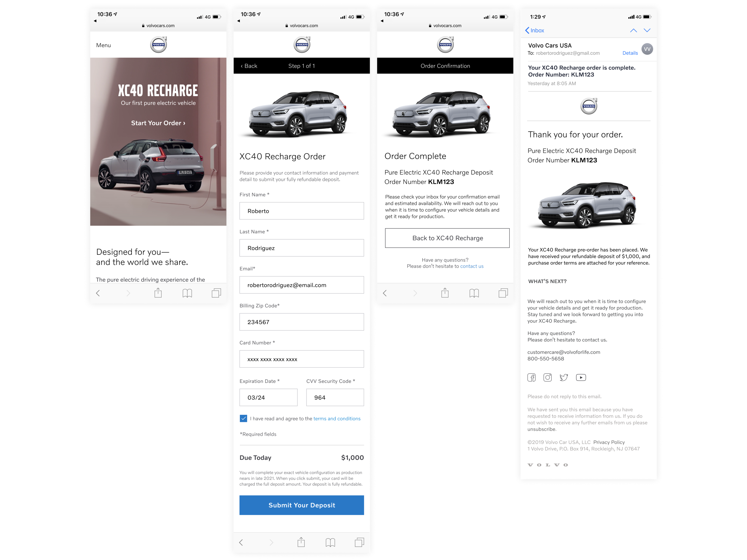Open the contact us link

(472, 266)
